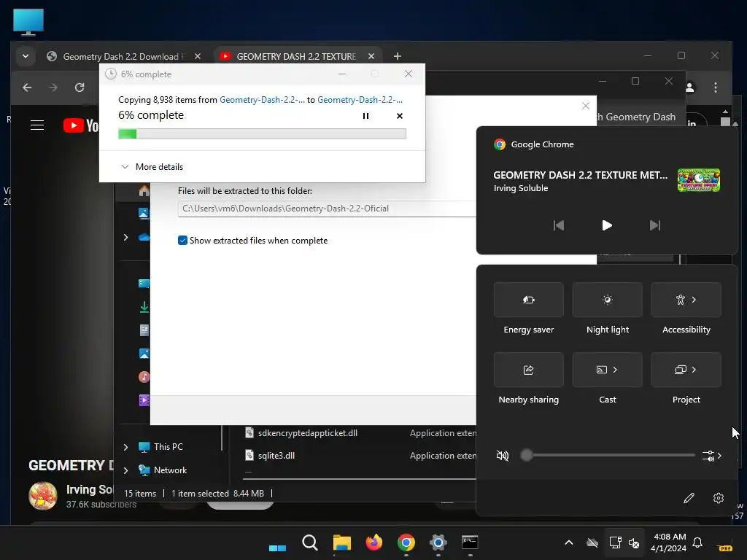Open the source folder link Geometry-Dash-2.2

262,99
